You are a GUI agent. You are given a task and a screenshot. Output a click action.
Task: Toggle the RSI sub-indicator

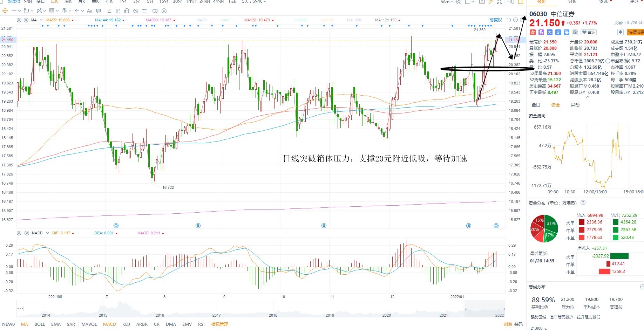coord(201,324)
